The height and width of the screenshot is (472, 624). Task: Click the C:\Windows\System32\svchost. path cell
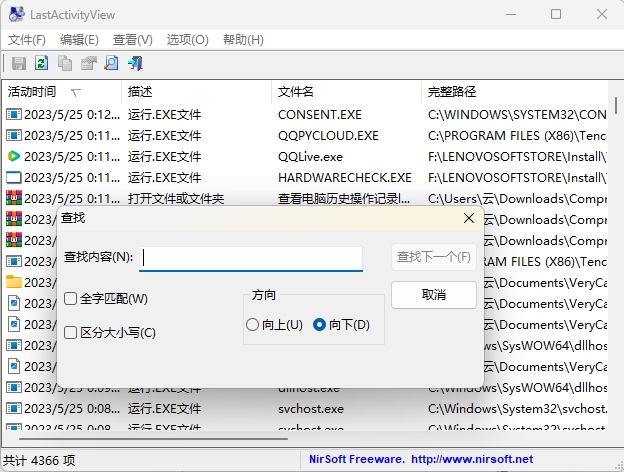(517, 409)
